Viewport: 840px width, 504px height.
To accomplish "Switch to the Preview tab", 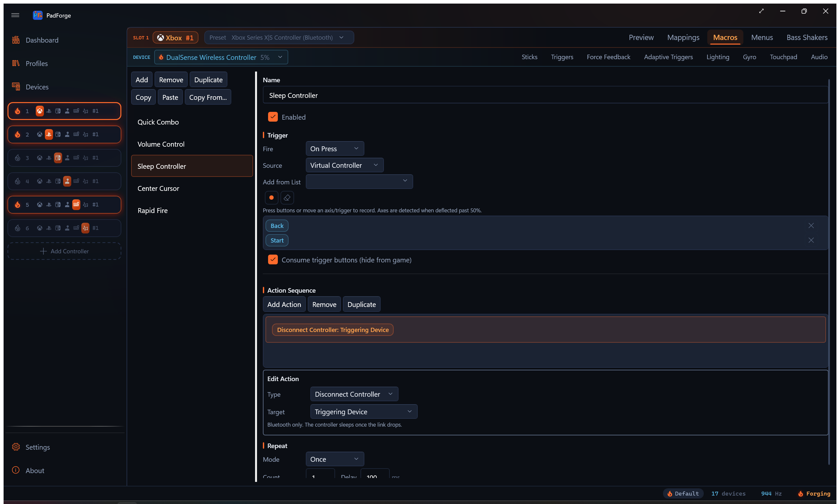I will coord(641,37).
